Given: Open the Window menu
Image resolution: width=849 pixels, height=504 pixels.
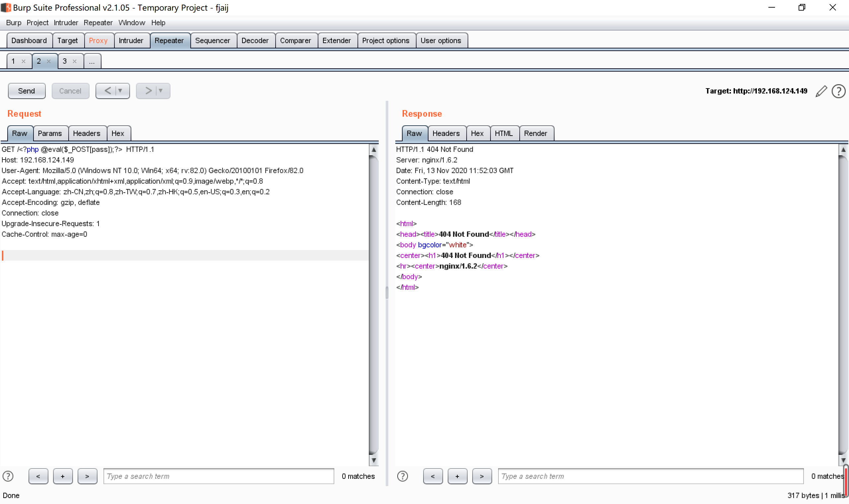Looking at the screenshot, I should [132, 23].
